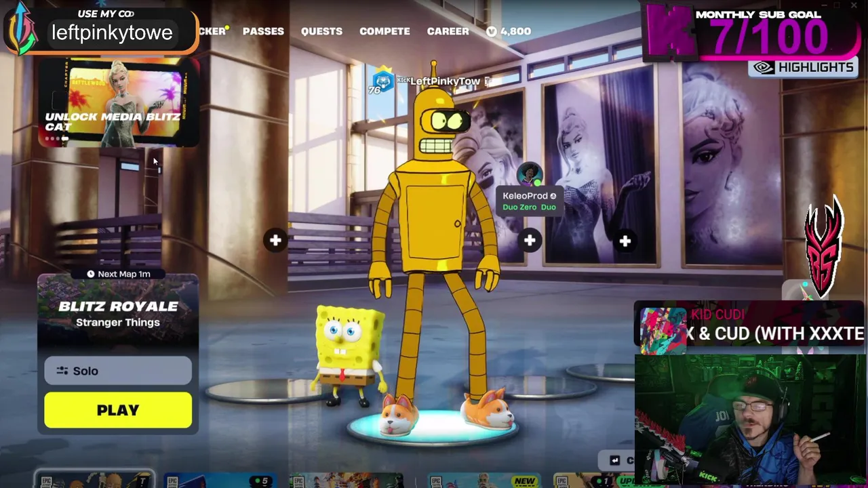Viewport: 868px width, 488px height.
Task: Click the level 76 tiger badge
Action: pyautogui.click(x=383, y=81)
